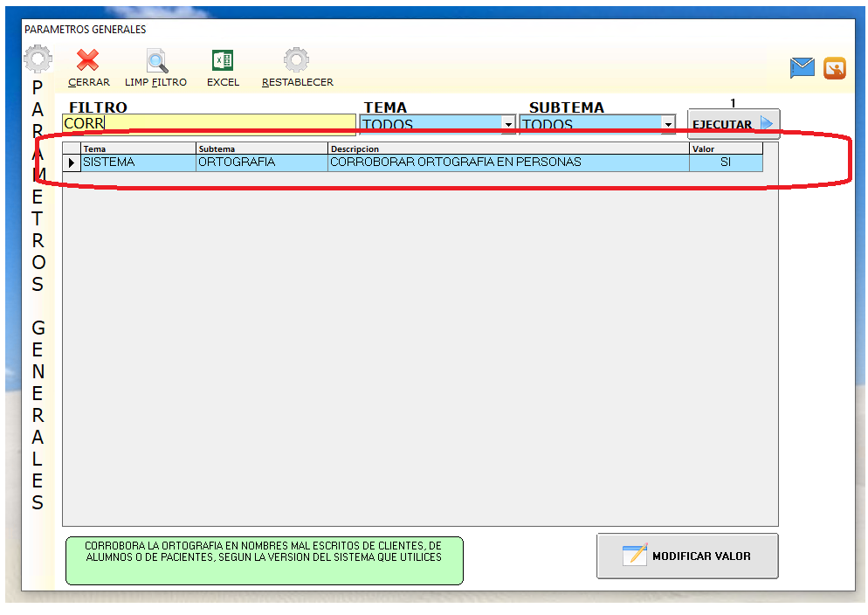Export parameters using the Excel icon
This screenshot has height=615, width=868.
point(223,61)
